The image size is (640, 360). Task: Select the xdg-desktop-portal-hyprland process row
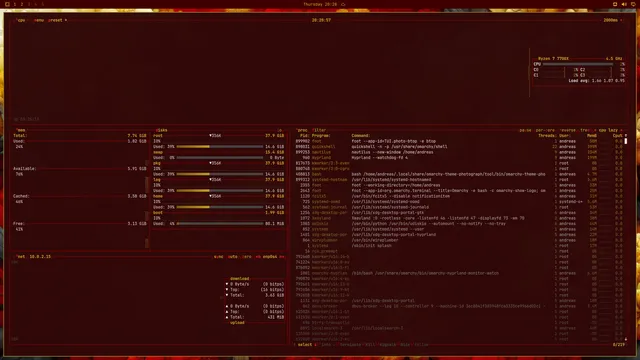coord(459,235)
